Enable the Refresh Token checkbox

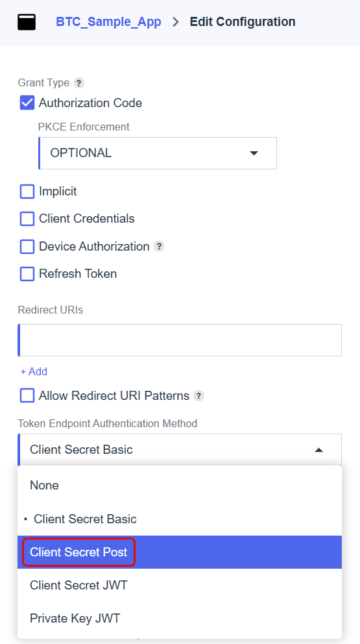coord(27,274)
